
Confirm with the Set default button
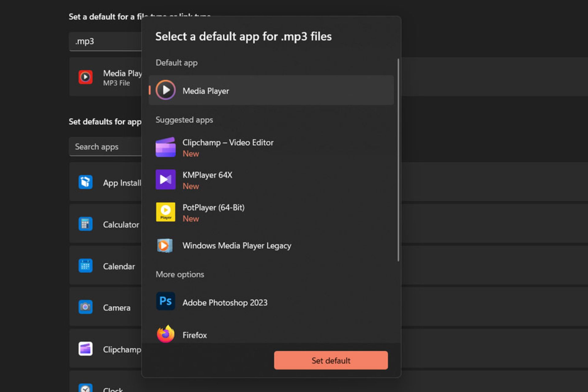click(x=331, y=360)
